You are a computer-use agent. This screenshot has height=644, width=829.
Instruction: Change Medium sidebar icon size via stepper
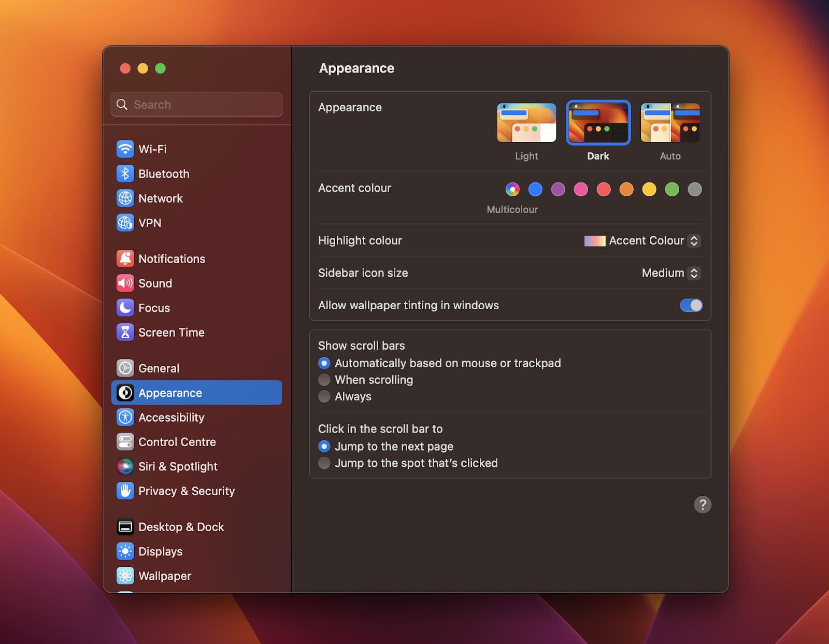click(x=693, y=273)
